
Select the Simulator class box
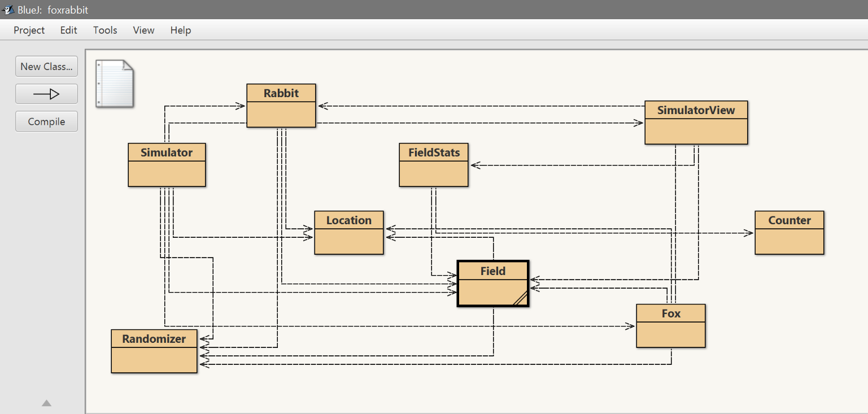click(167, 165)
